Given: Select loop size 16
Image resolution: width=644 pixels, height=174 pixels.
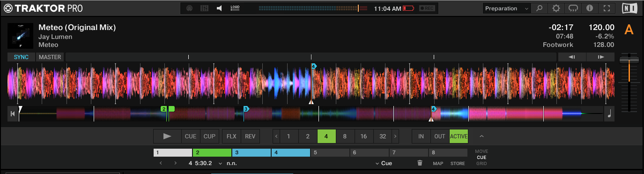Looking at the screenshot, I should (x=364, y=136).
